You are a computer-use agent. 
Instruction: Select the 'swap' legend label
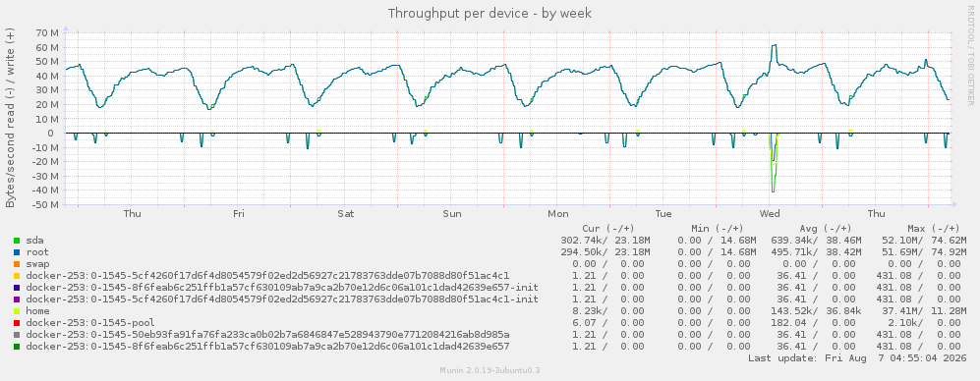tap(37, 264)
